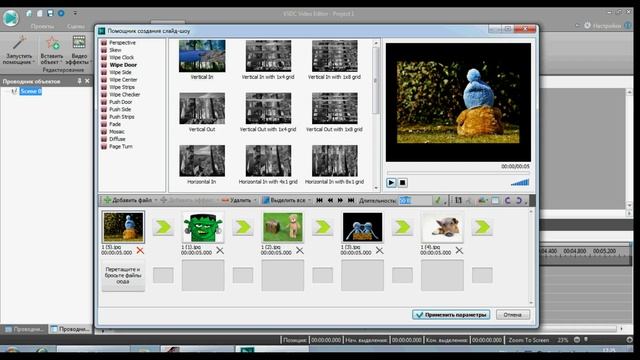Choose the Horizontal In with 8x1 grid thumbnail
This screenshot has height=360, width=640.
335,161
